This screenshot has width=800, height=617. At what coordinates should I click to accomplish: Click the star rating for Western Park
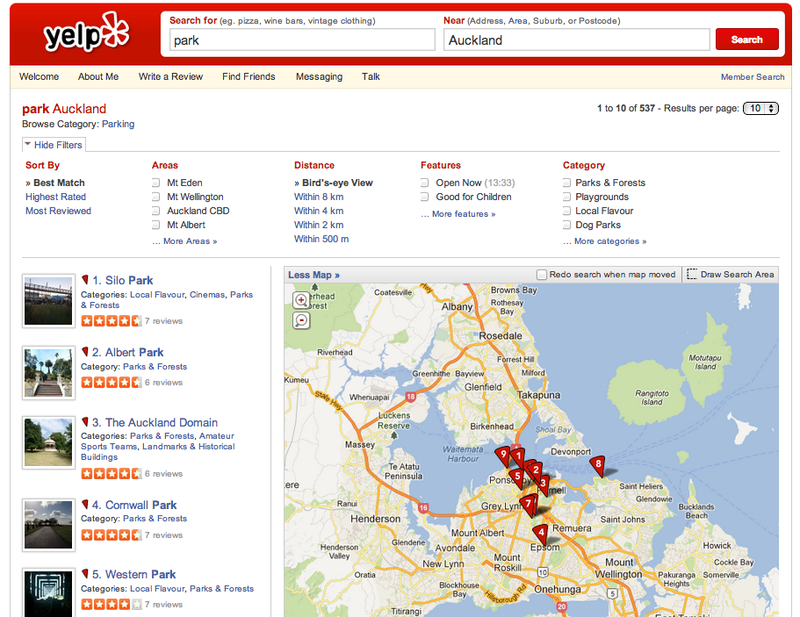click(111, 604)
